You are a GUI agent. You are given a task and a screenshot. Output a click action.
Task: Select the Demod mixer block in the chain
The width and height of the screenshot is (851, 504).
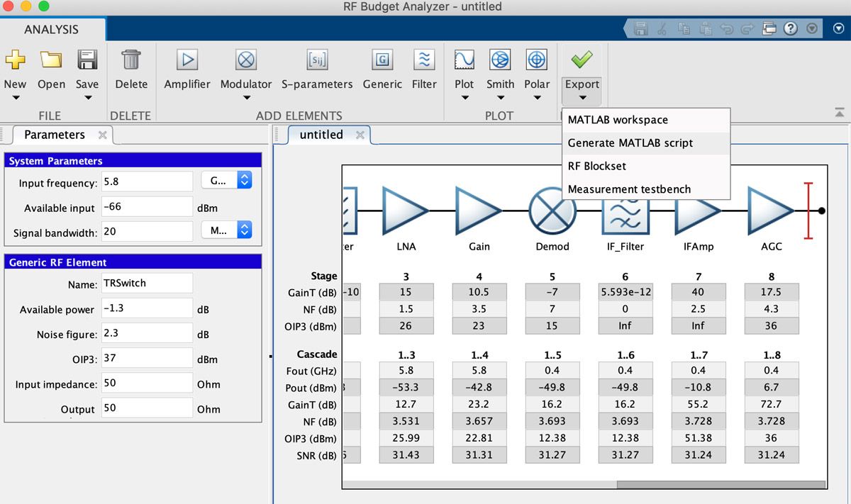tap(552, 211)
